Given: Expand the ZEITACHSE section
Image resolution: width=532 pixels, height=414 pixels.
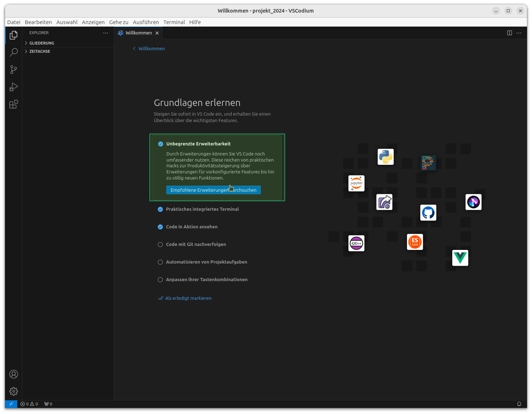Looking at the screenshot, I should 40,51.
